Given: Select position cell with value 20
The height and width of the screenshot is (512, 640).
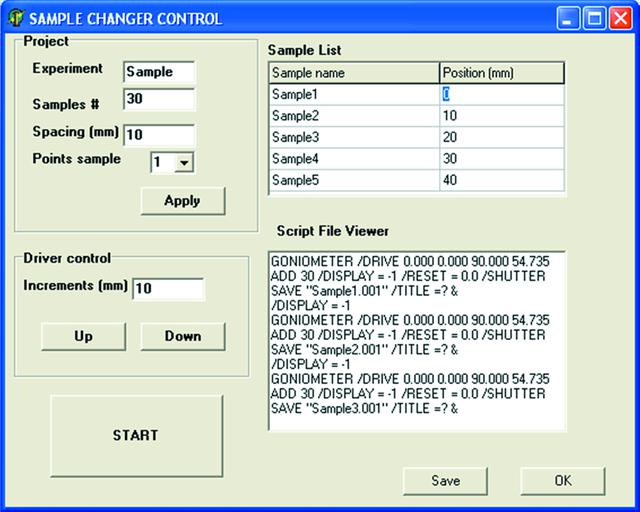Looking at the screenshot, I should (502, 138).
